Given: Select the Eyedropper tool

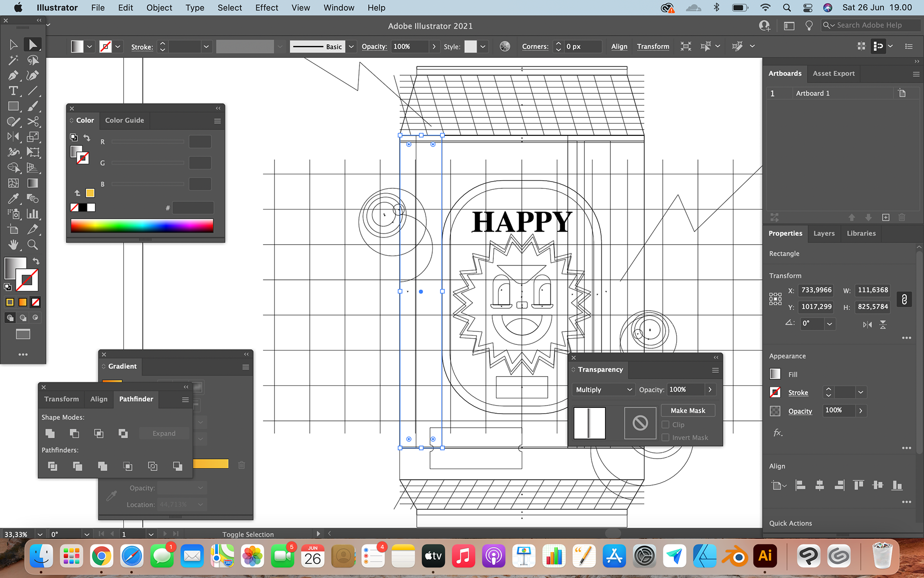Looking at the screenshot, I should (13, 199).
